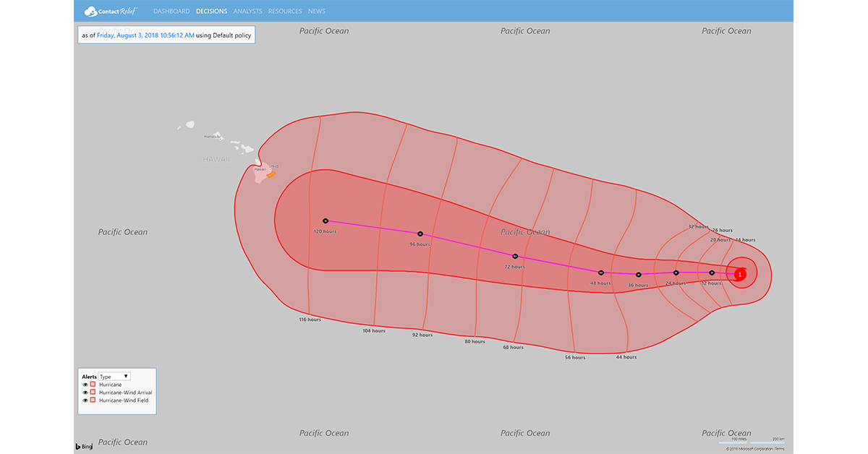Image resolution: width=868 pixels, height=454 pixels.
Task: Click the Hurricane-Wind Arrival color swatch
Action: pos(93,393)
